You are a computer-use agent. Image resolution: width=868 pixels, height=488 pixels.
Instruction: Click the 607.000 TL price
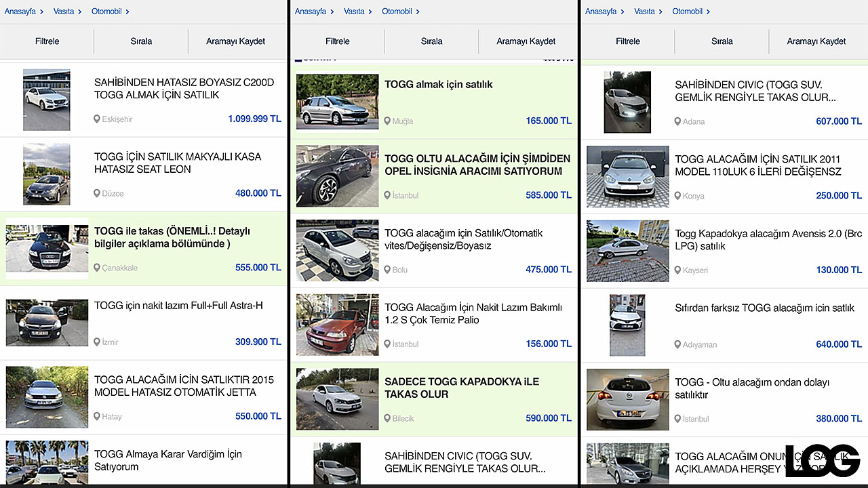(839, 121)
